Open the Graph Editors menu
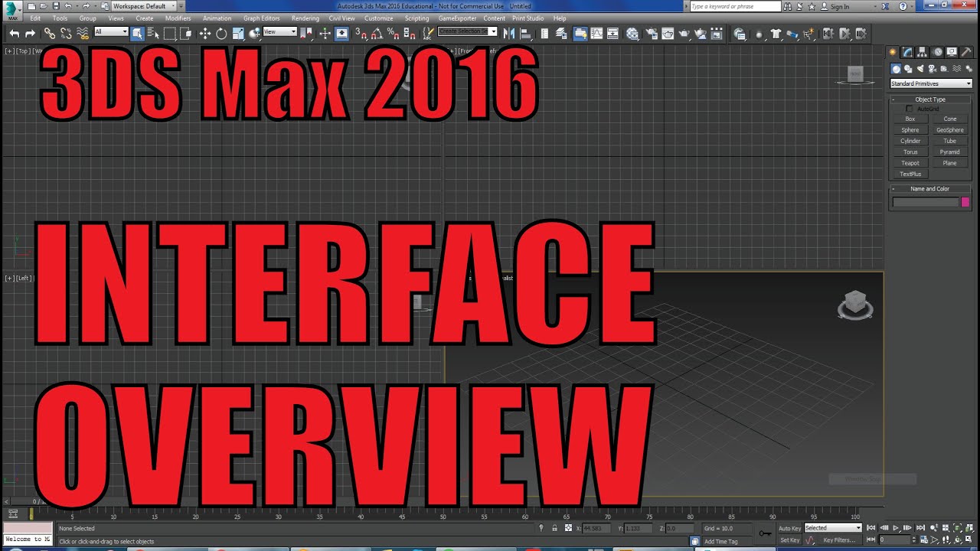This screenshot has width=980, height=551. [x=261, y=18]
